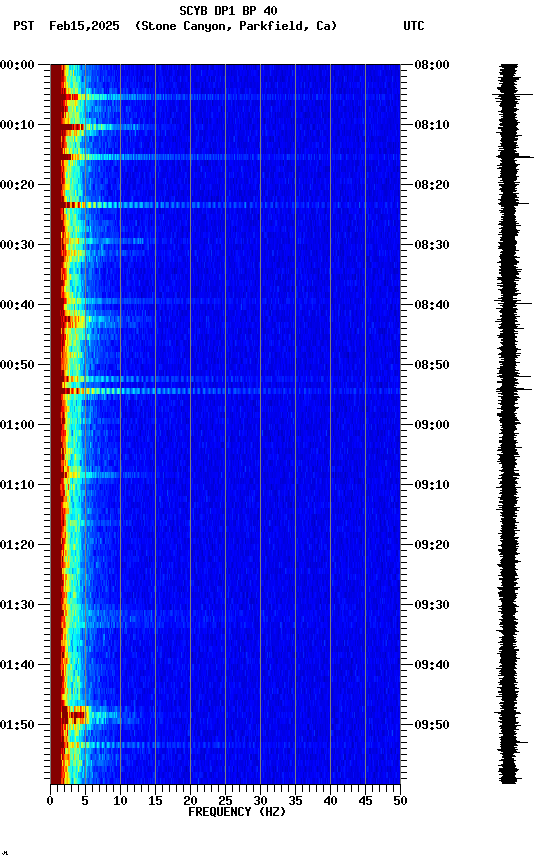Click the UTC time label "08:30"
This screenshot has height=864, width=552.
tap(432, 245)
